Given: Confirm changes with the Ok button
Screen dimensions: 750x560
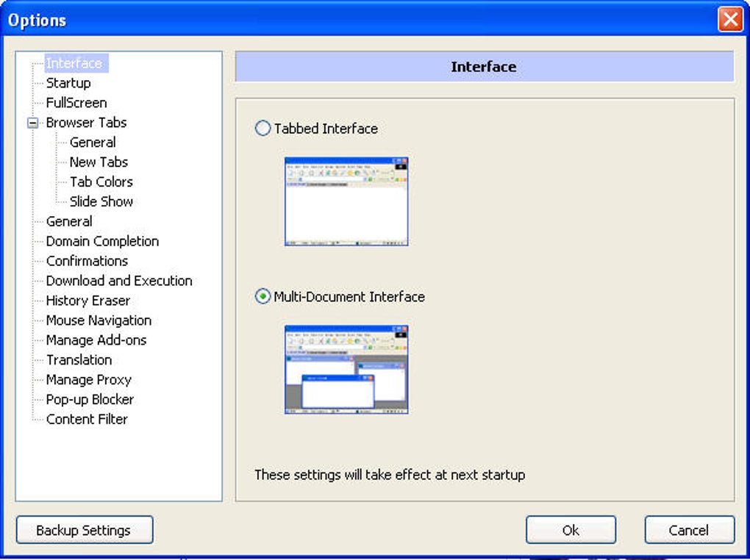Looking at the screenshot, I should point(571,530).
